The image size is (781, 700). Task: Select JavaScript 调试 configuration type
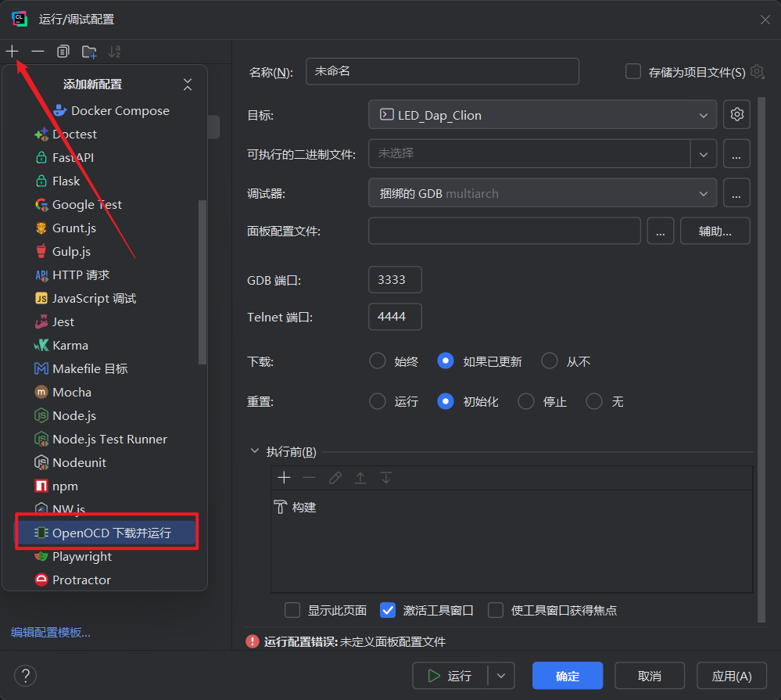coord(86,298)
